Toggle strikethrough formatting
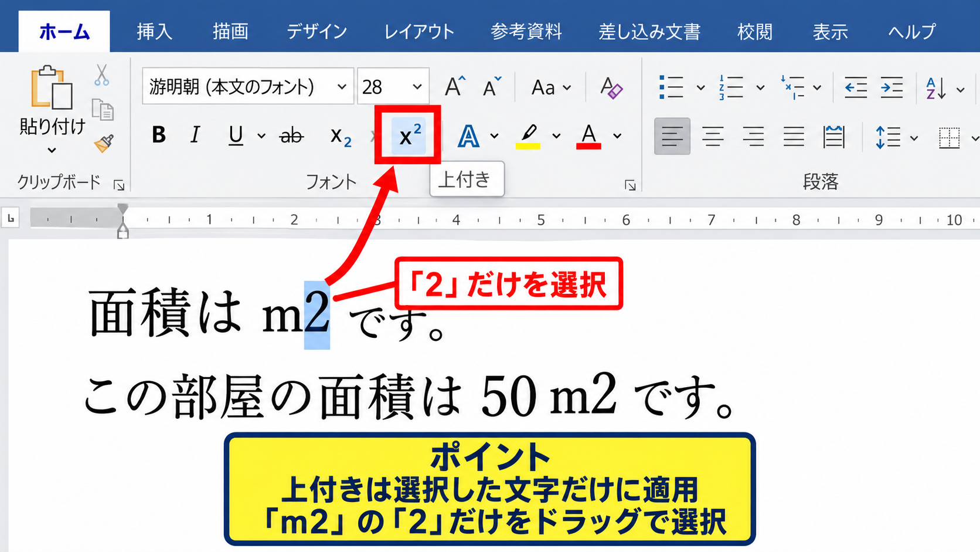Image resolution: width=980 pixels, height=552 pixels. coord(291,136)
